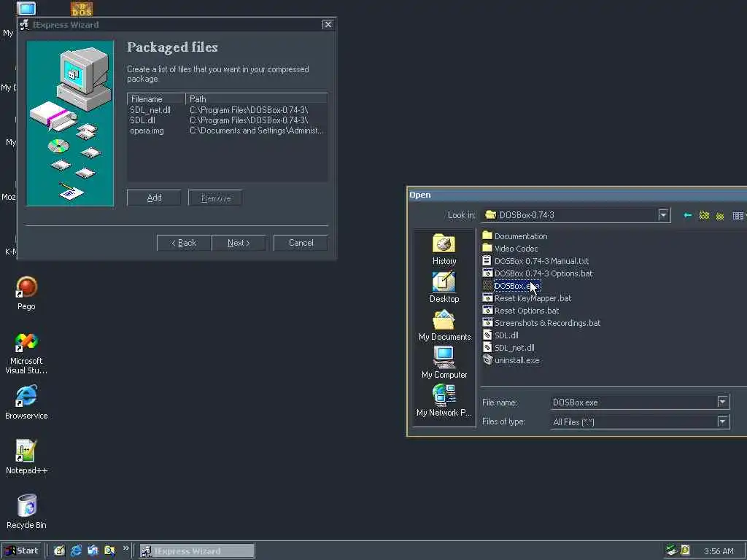
Task: Click IExpress Wizard taskbar button
Action: (x=197, y=551)
